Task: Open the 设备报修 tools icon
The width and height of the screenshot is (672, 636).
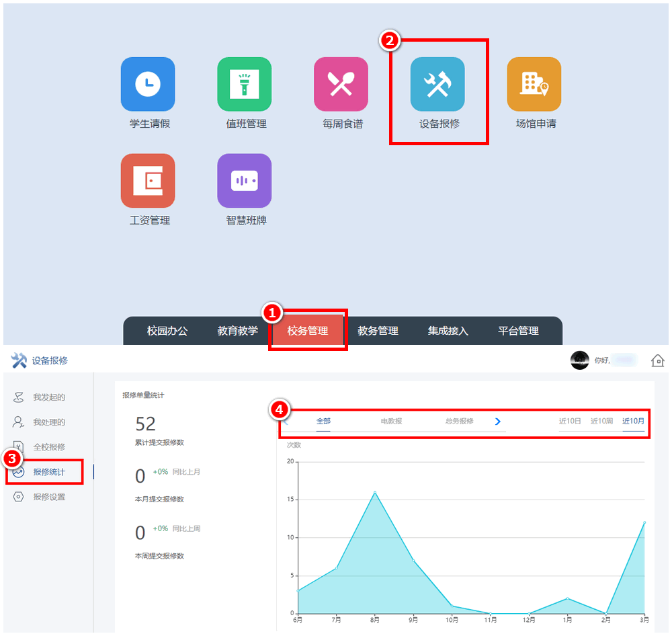Action: 437,84
